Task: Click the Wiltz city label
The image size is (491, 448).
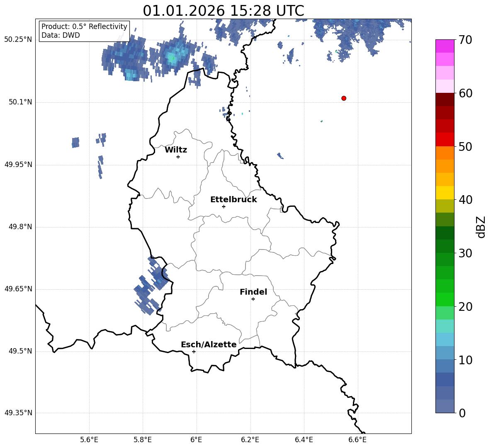Action: point(176,150)
